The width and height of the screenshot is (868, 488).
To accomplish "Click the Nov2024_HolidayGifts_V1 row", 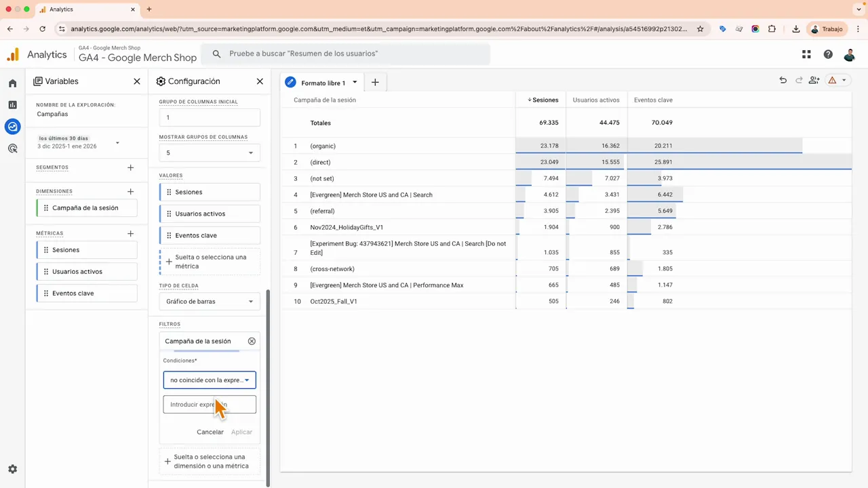I will click(x=566, y=228).
